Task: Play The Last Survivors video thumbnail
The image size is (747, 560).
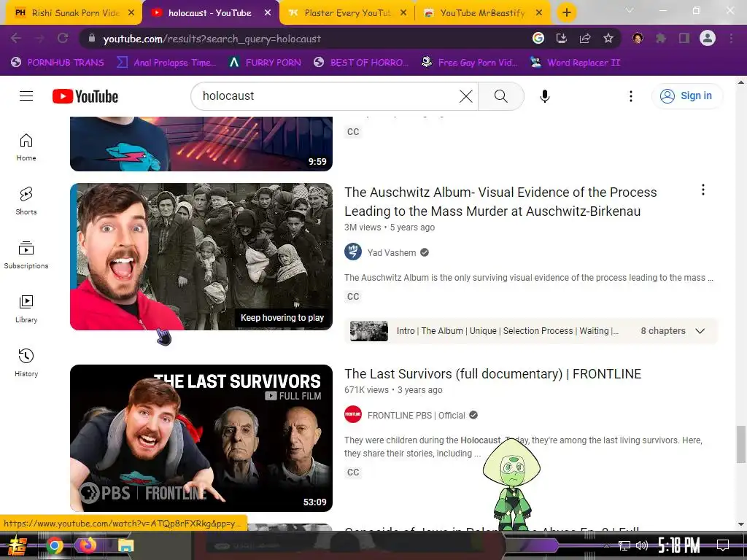Action: click(x=201, y=438)
